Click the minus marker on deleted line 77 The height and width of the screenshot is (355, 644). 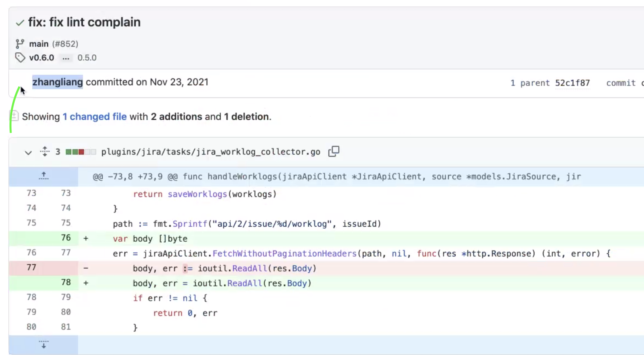tap(86, 268)
